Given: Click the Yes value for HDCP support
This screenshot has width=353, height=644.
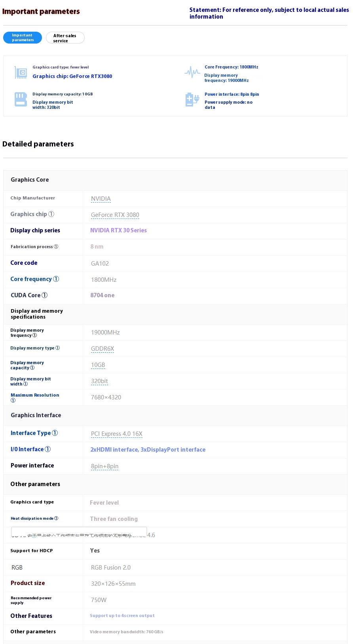Looking at the screenshot, I should pos(95,551).
